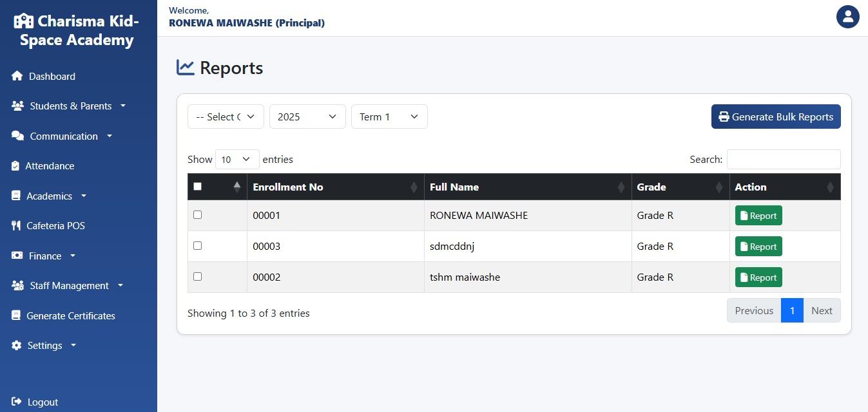Click the Cafeteria POS utensils icon

(x=16, y=226)
